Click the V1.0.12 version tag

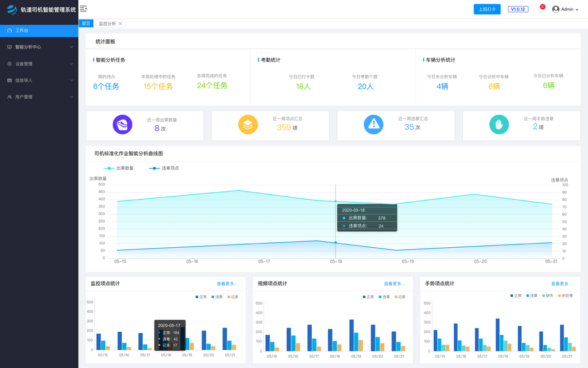[x=518, y=9]
